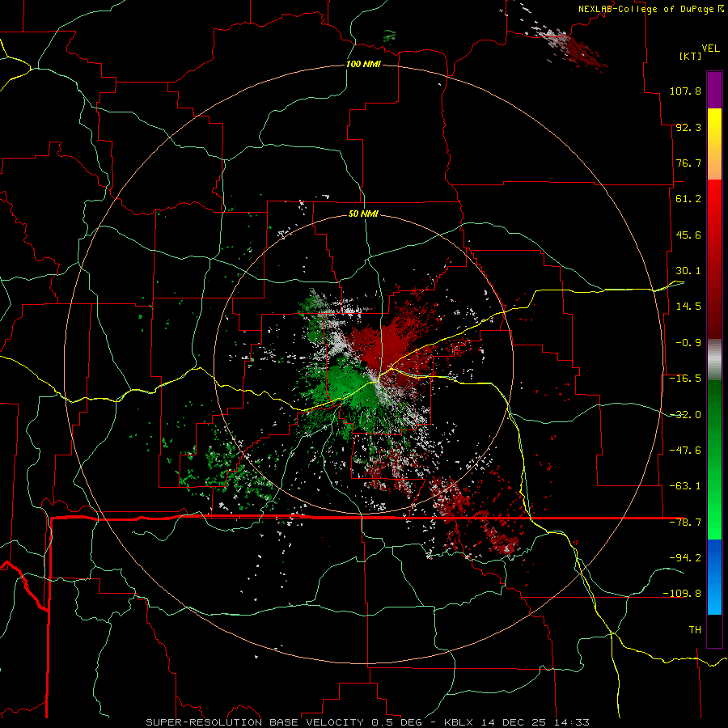This screenshot has width=728, height=728.
Task: Click the -32.0 velocity scale value
Action: 685,415
